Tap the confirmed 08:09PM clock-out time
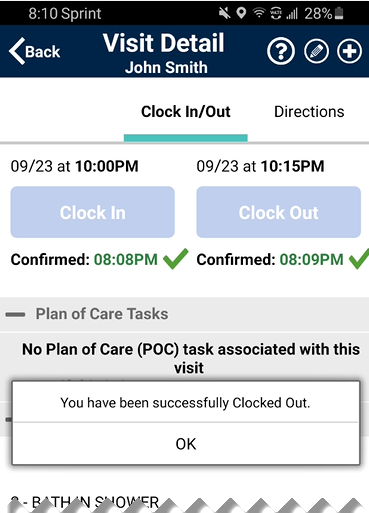The image size is (369, 513). [x=311, y=259]
